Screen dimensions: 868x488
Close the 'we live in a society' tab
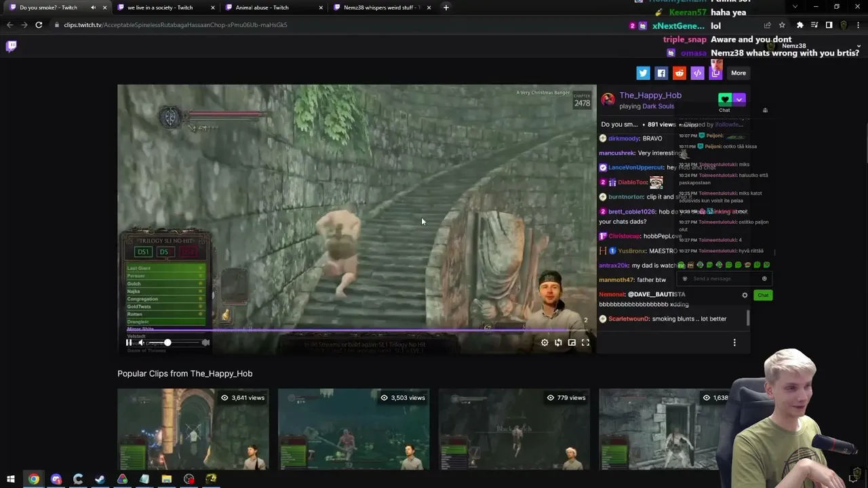click(x=213, y=7)
